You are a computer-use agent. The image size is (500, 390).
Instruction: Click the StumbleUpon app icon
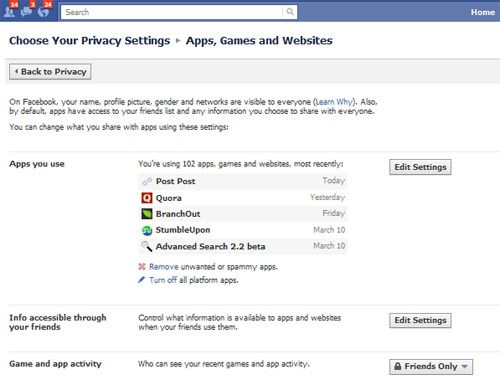click(147, 230)
